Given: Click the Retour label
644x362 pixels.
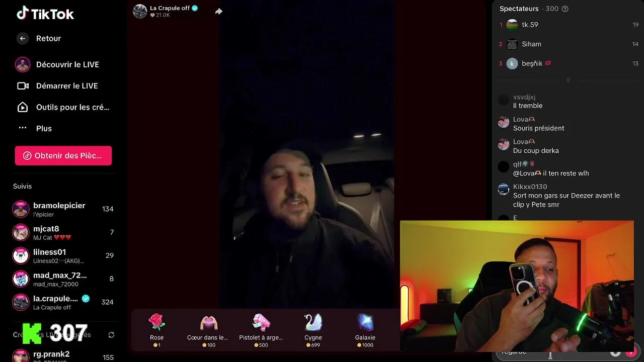Looking at the screenshot, I should click(48, 38).
